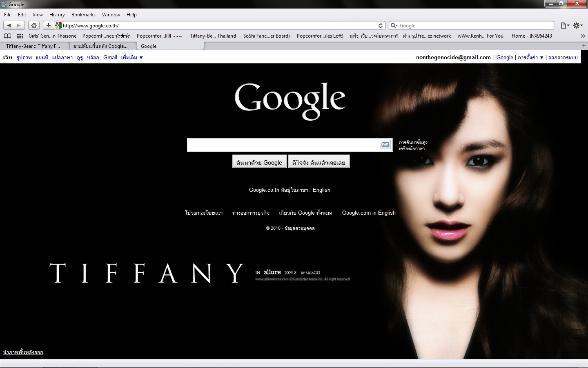Image resolution: width=588 pixels, height=368 pixels.
Task: Open the Tiffany-Be... Thailand bookmark
Action: click(213, 36)
